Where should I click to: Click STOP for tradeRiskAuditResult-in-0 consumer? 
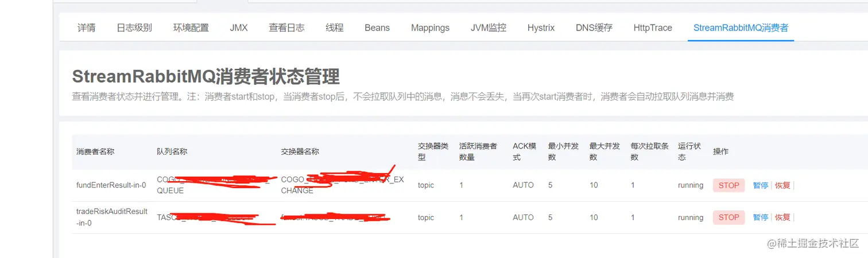[x=728, y=217]
